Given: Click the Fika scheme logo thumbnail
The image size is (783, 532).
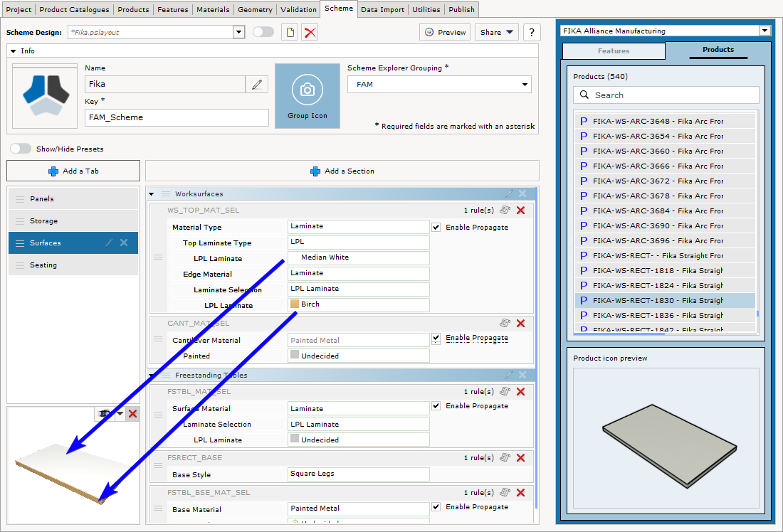Looking at the screenshot, I should 45,96.
